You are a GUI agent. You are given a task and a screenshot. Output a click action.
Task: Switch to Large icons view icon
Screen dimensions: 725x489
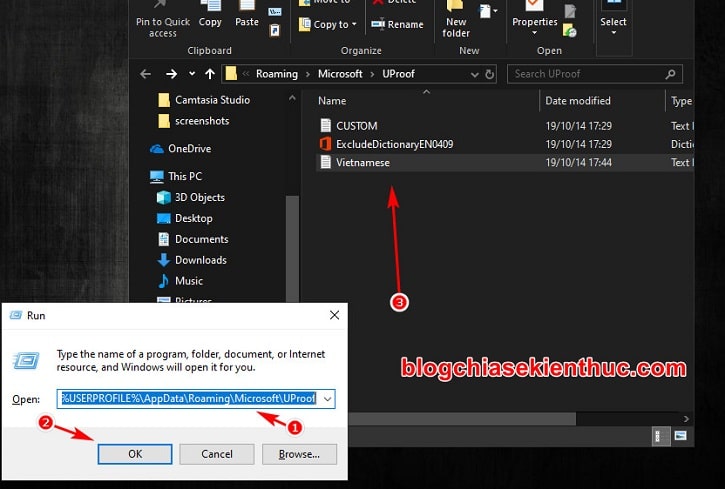[680, 435]
